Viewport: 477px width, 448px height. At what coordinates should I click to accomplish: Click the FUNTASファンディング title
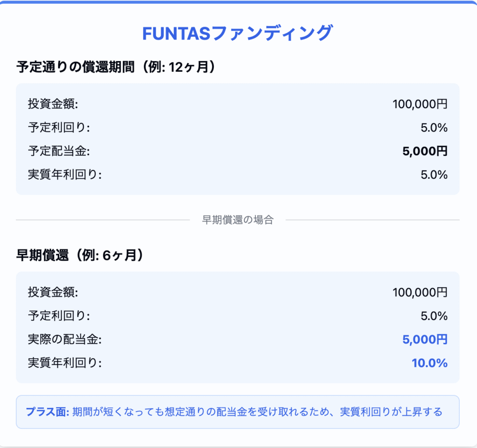coord(238,33)
